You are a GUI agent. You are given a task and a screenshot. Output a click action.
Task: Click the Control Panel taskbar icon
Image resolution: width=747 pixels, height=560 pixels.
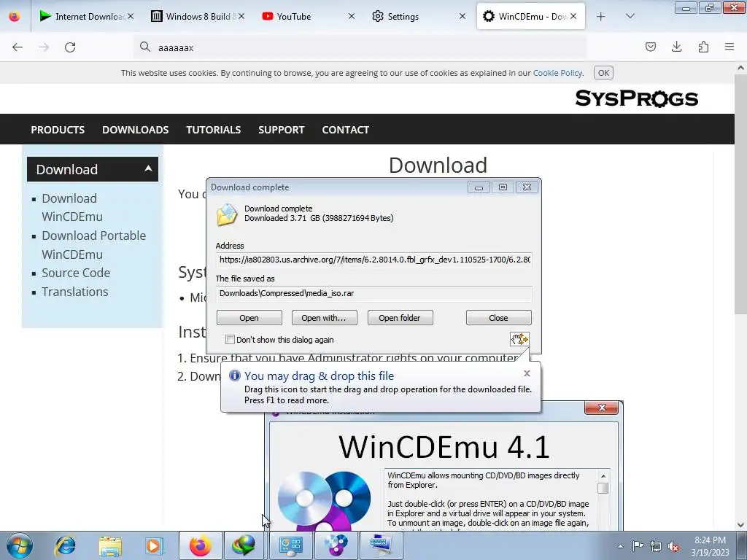[290, 545]
